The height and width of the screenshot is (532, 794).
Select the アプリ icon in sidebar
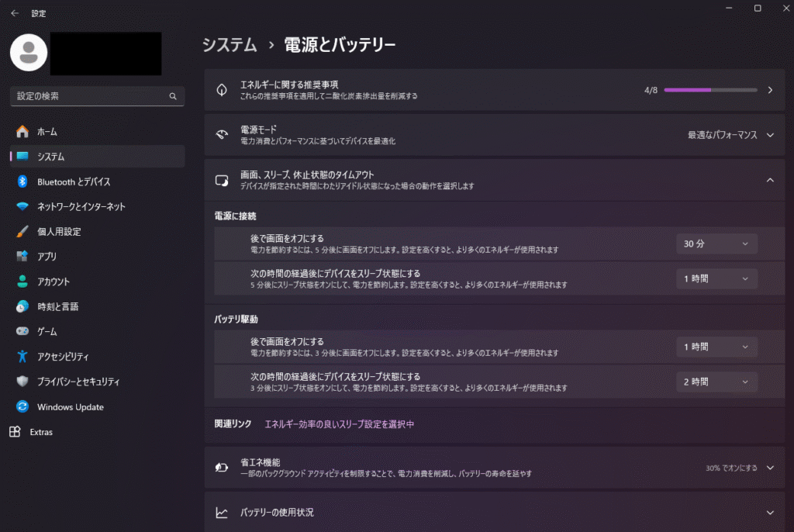[x=22, y=257]
